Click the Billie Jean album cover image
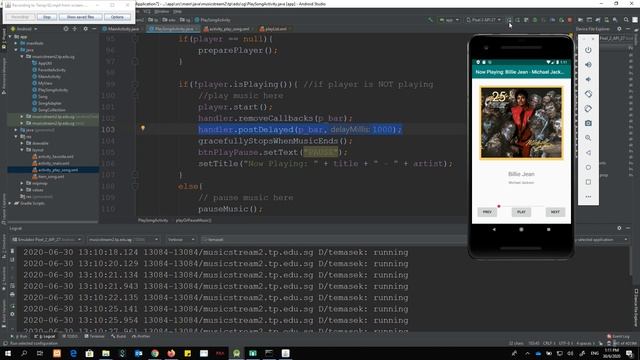640x360 pixels. pos(521,123)
